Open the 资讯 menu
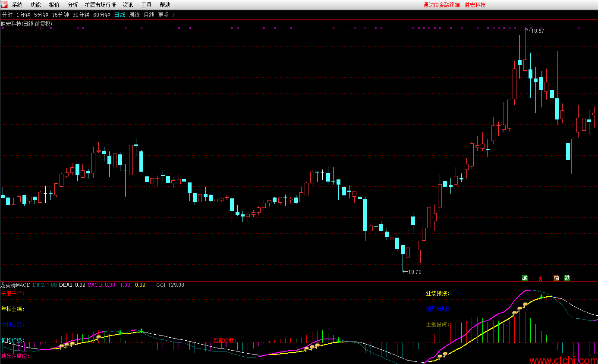 pos(128,5)
